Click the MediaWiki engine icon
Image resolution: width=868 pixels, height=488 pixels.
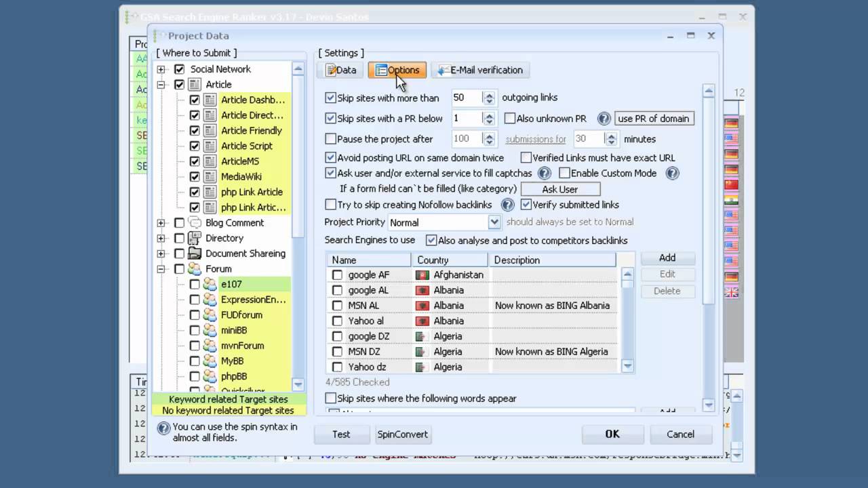pyautogui.click(x=210, y=177)
